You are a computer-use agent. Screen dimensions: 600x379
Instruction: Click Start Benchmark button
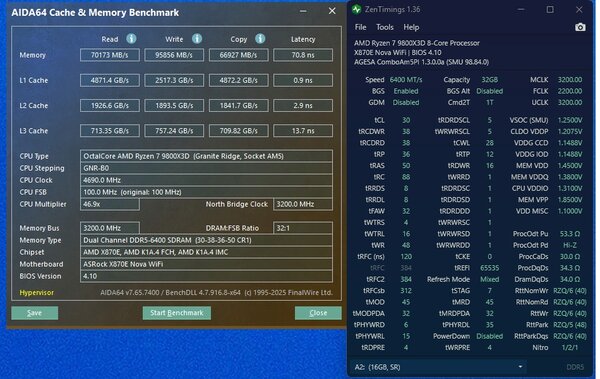(x=176, y=313)
